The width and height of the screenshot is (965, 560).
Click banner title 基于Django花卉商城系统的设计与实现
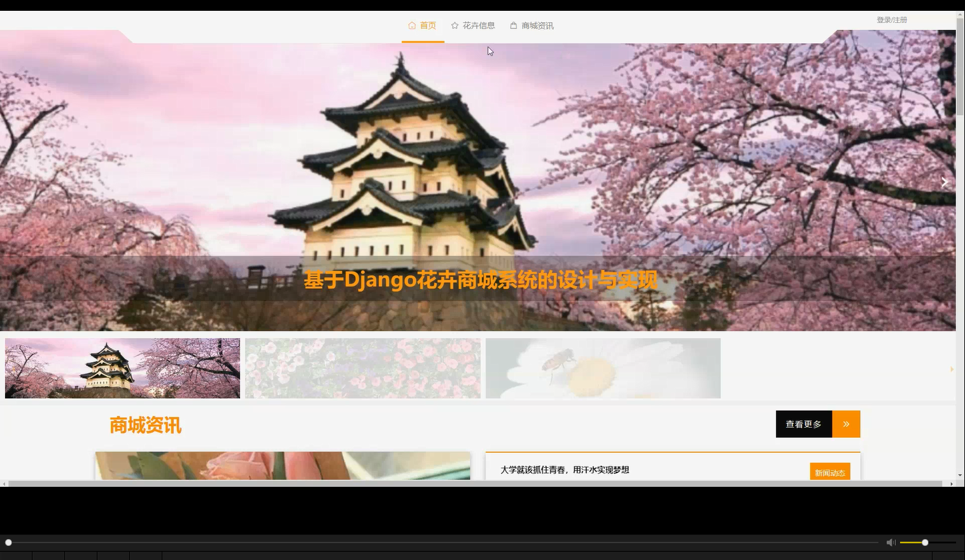click(481, 279)
